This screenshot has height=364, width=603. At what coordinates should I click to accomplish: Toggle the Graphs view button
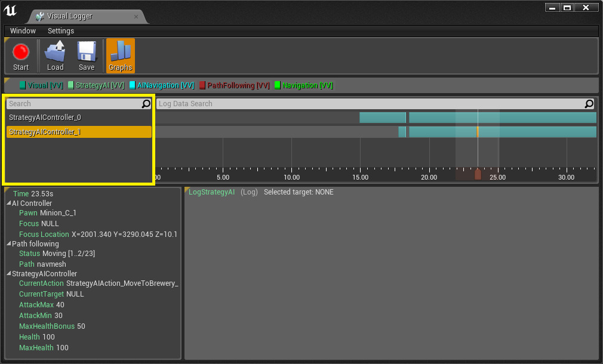click(x=121, y=56)
